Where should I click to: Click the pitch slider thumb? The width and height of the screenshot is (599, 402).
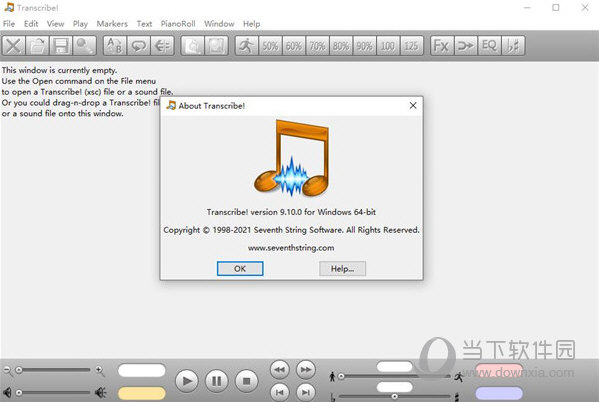tap(394, 397)
